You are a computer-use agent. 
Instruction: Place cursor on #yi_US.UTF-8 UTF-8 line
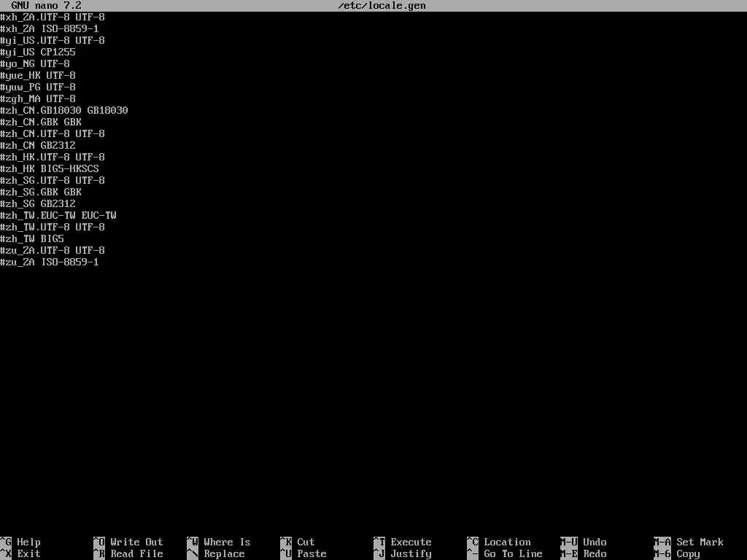pos(53,41)
